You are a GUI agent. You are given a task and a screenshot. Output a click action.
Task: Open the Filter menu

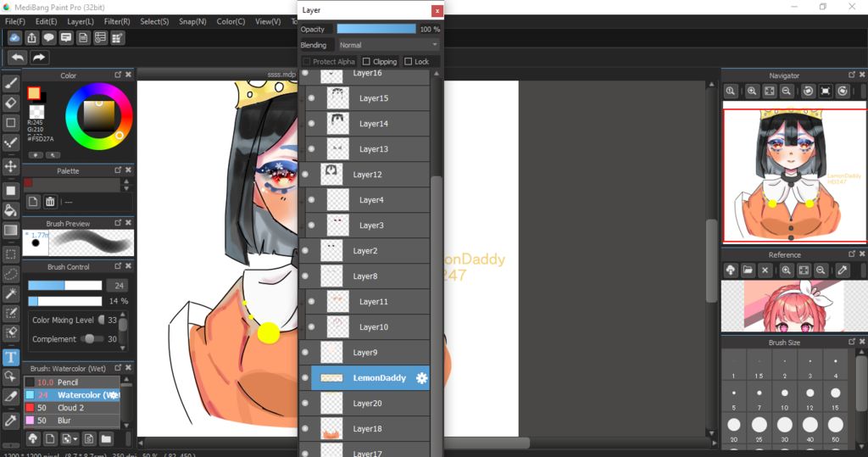click(117, 21)
